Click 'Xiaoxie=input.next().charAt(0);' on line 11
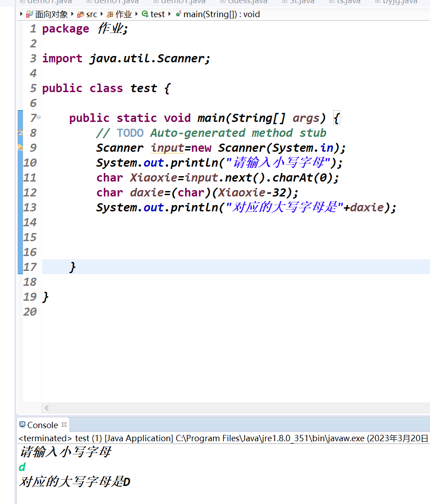This screenshot has width=430, height=504. (234, 178)
